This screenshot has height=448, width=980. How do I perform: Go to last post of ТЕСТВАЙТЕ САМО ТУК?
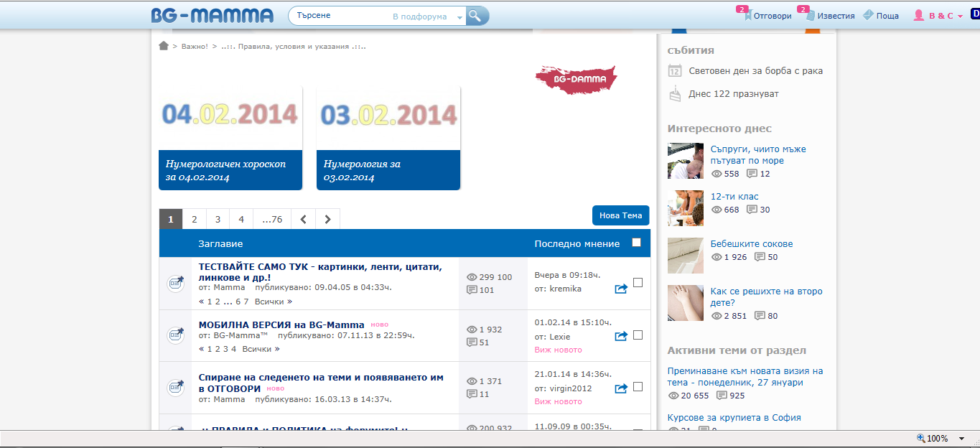[621, 289]
